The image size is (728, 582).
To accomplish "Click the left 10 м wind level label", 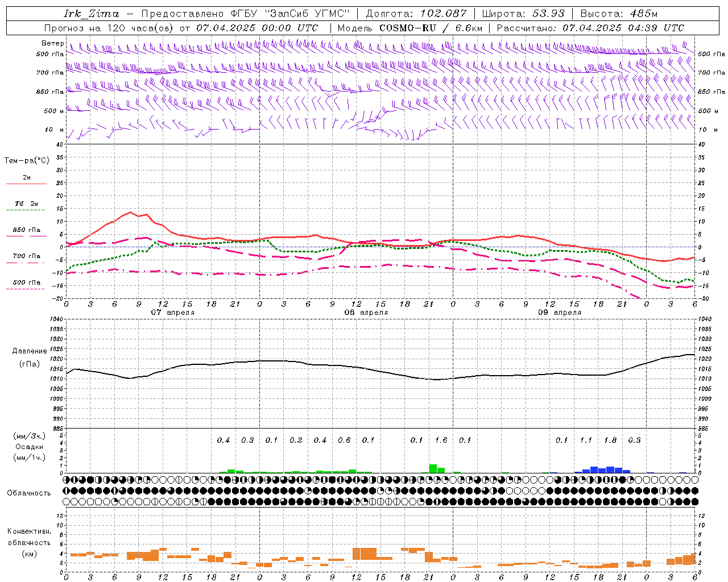I will click(54, 130).
